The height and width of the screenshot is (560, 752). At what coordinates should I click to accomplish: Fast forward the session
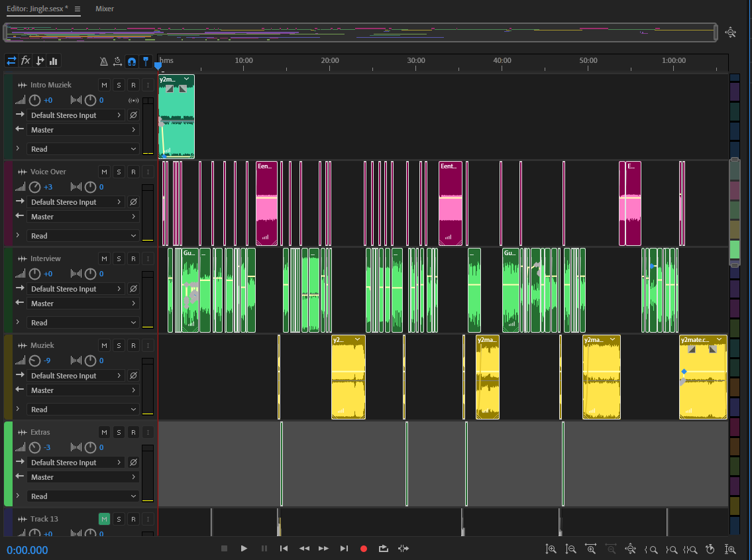(x=324, y=549)
